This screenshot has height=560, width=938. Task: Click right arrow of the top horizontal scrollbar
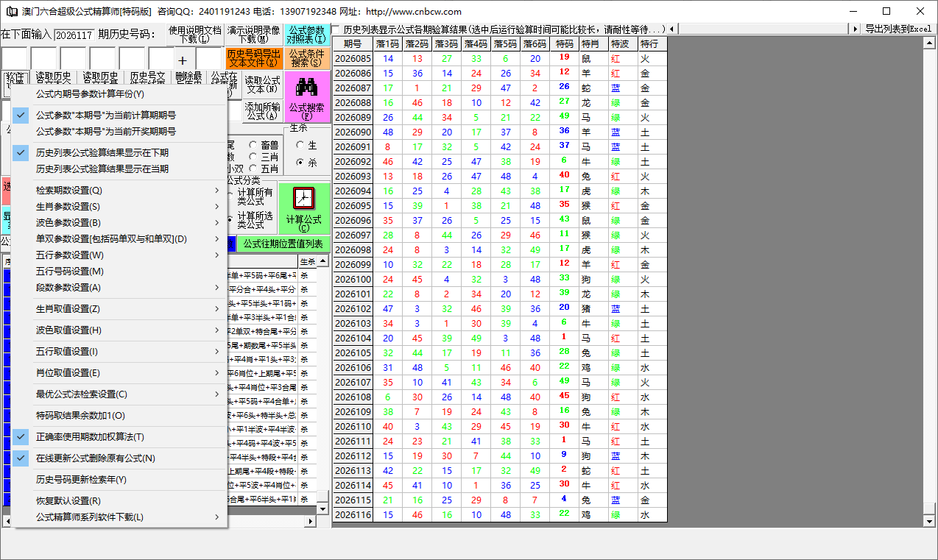click(855, 29)
